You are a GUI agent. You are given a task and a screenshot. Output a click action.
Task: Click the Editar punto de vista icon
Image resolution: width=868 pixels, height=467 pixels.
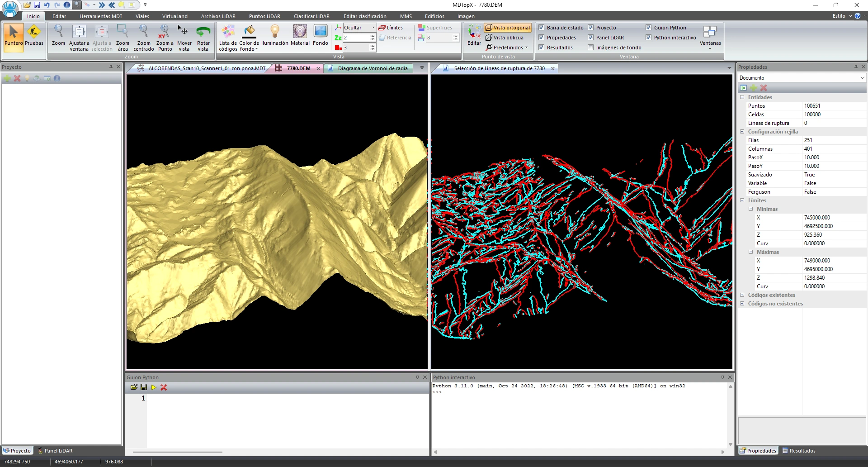(x=474, y=36)
